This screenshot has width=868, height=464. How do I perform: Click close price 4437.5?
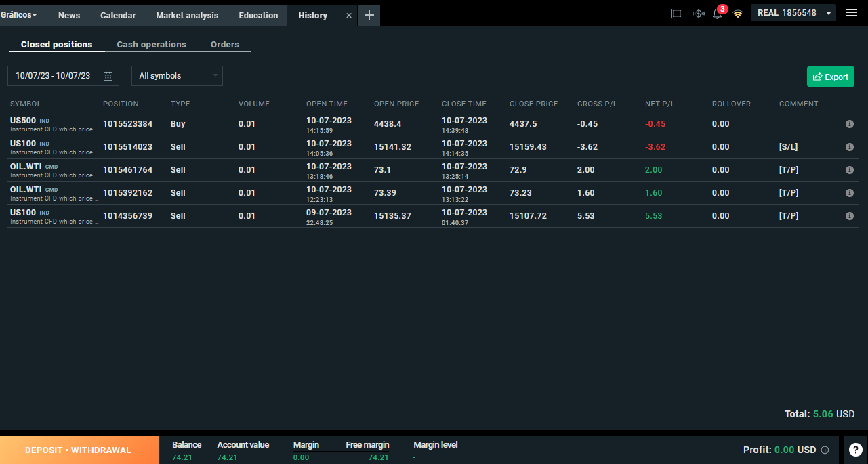click(523, 124)
